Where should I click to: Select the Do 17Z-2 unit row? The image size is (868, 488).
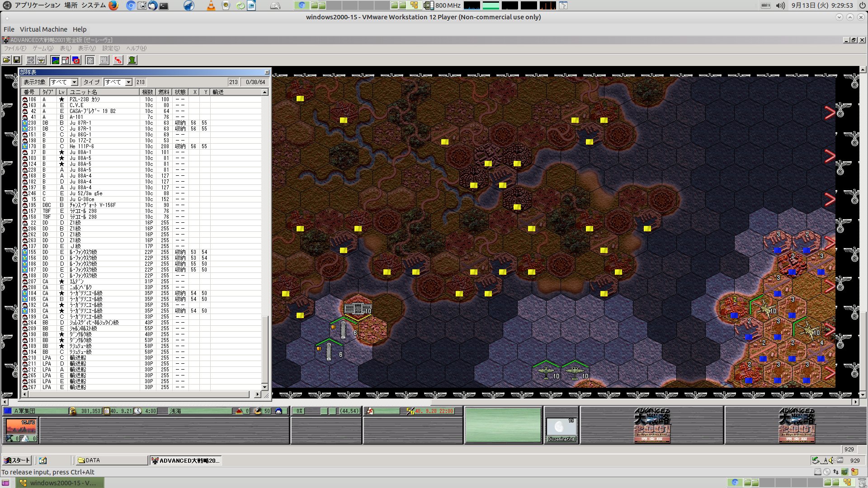141,141
